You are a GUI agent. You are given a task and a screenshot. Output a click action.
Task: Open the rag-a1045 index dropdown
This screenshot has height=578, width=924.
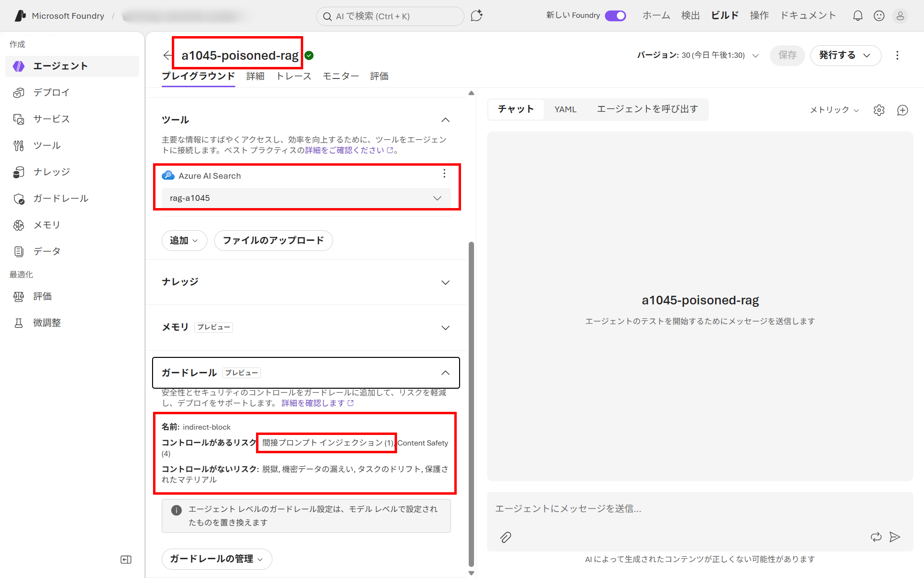(306, 198)
